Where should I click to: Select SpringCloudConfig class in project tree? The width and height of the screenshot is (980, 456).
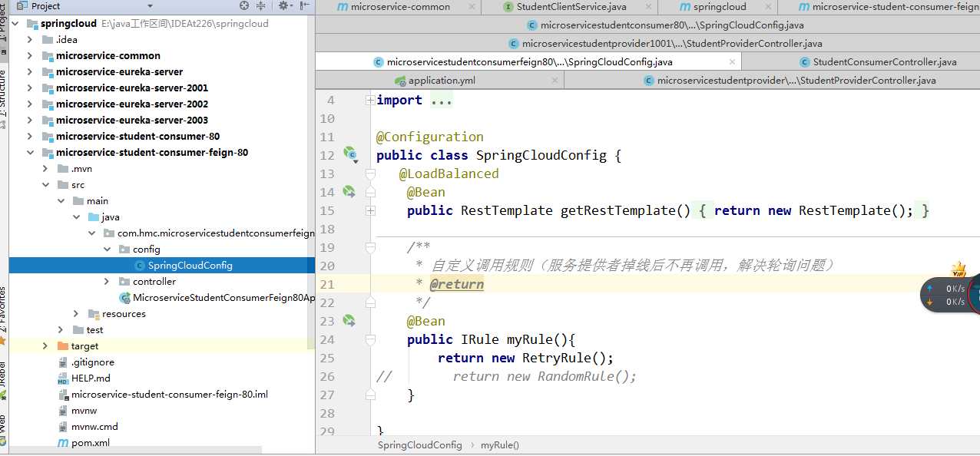pos(162,266)
